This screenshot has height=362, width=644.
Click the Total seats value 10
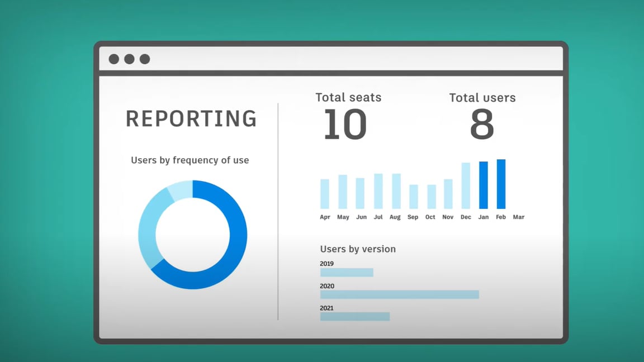point(345,125)
